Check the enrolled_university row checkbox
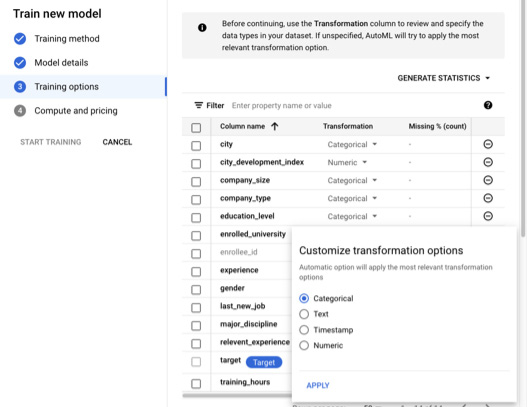Screen dimensions: 527x407 pos(196,236)
